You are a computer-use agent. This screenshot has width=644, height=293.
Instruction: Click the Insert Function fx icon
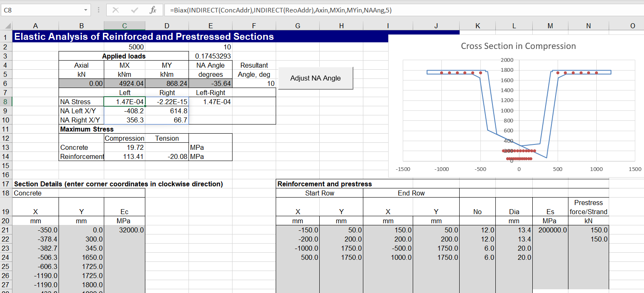pyautogui.click(x=152, y=10)
